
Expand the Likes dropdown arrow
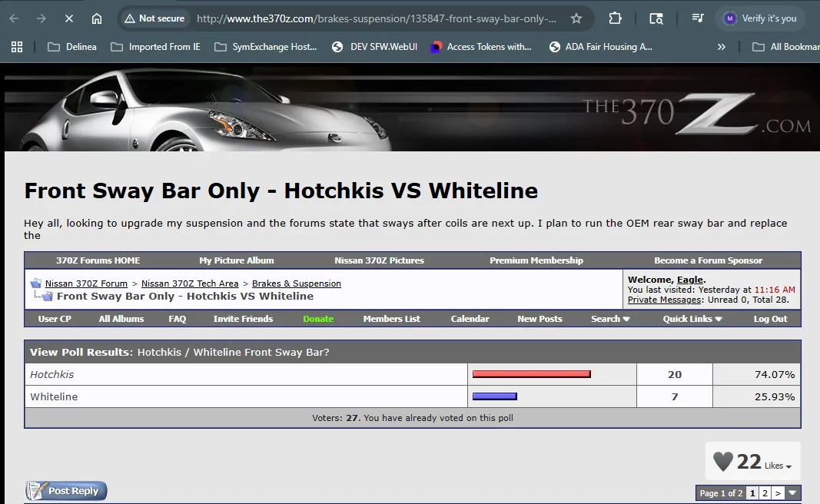click(x=788, y=466)
